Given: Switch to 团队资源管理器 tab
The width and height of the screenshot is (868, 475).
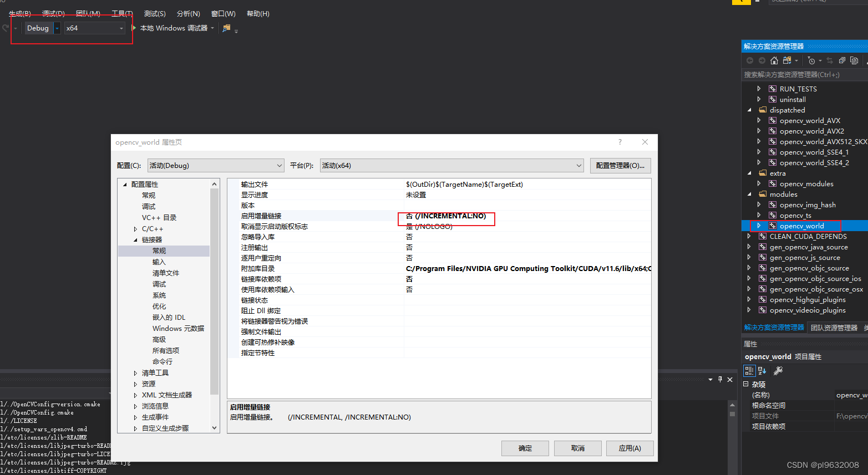Looking at the screenshot, I should tap(834, 328).
